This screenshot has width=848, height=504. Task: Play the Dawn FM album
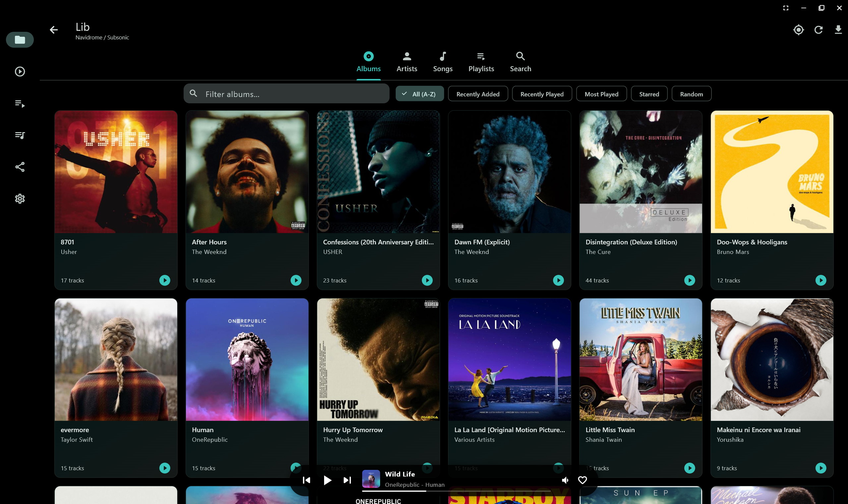(x=558, y=280)
